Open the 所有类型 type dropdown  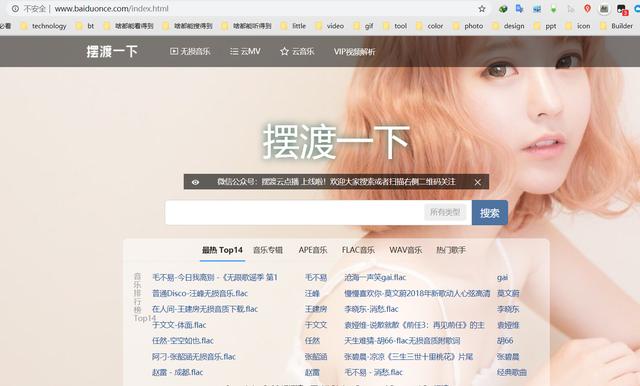[x=445, y=212]
